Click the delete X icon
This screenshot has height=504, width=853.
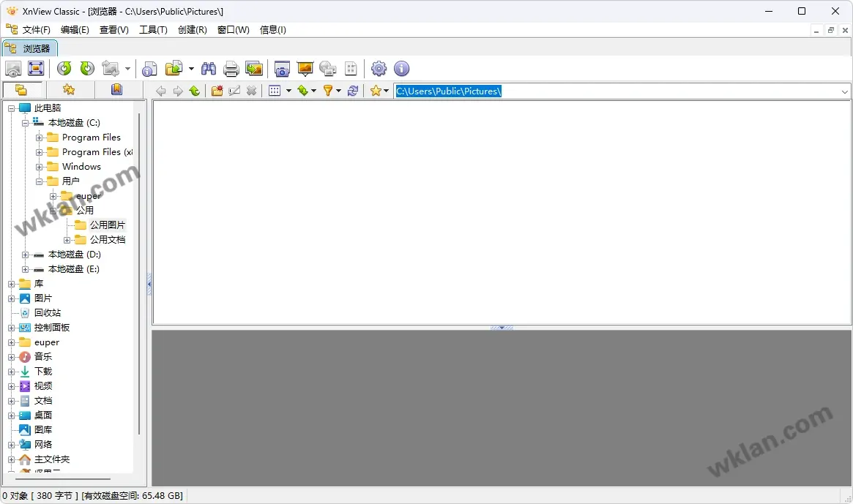click(251, 91)
